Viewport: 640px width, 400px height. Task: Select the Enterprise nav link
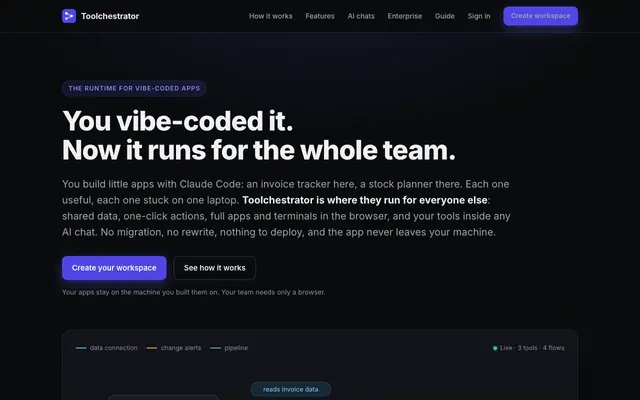(x=405, y=16)
